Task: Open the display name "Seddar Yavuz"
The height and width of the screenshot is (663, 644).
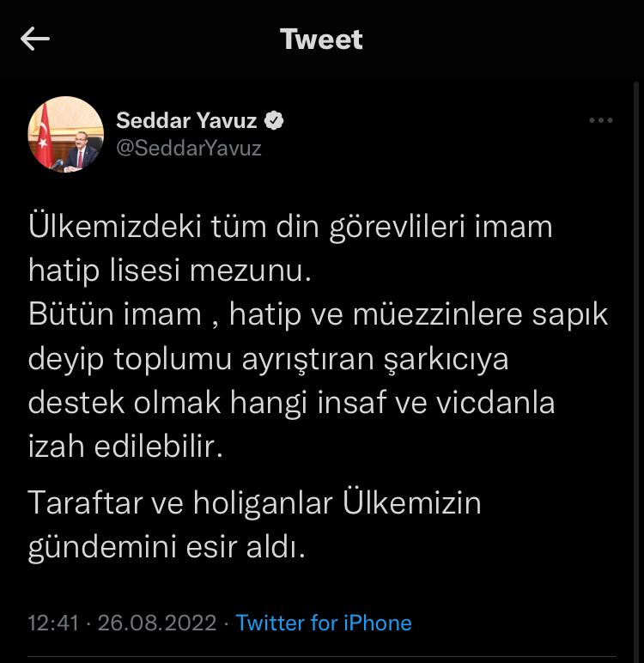Action: coord(186,121)
